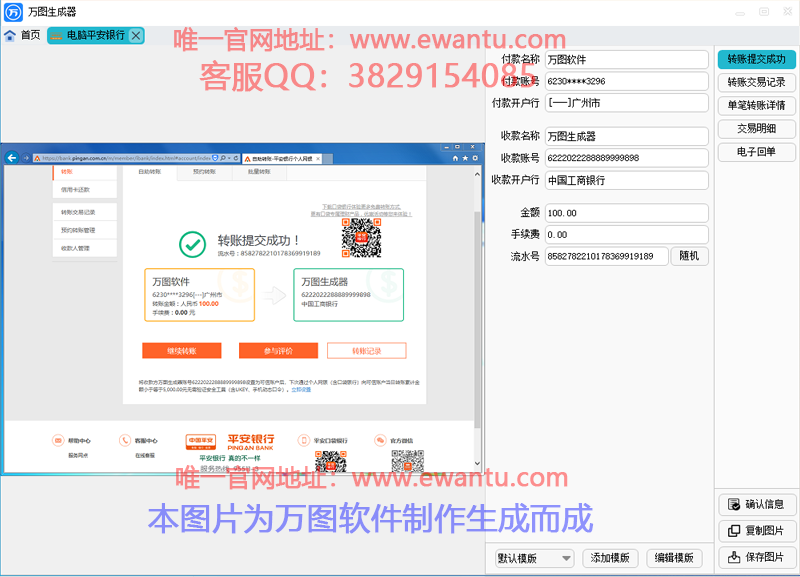Click the 参与评价 button in the preview
This screenshot has height=577, width=800.
pos(279,351)
